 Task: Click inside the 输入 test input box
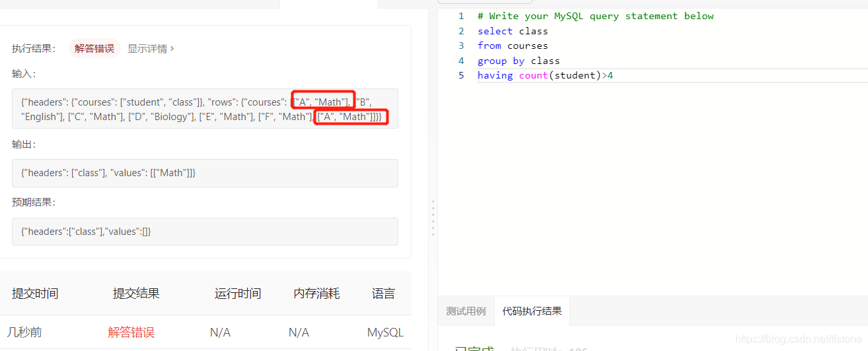[205, 109]
